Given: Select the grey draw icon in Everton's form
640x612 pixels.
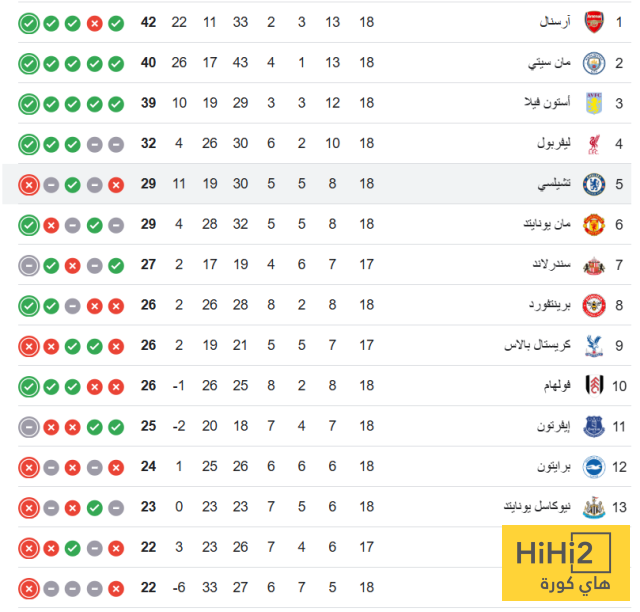Looking at the screenshot, I should pos(28,426).
